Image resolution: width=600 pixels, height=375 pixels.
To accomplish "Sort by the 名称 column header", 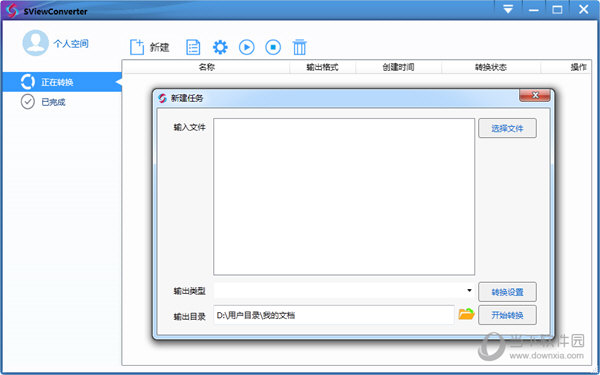I will (207, 67).
